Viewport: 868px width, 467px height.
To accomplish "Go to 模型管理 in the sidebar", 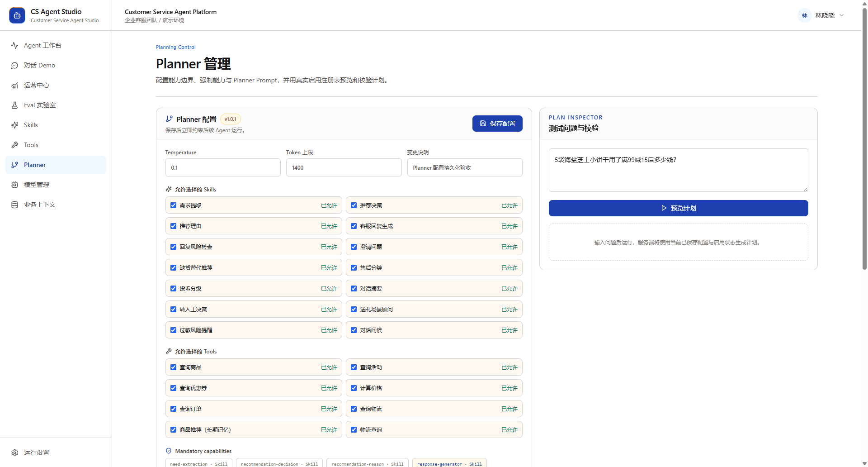I will click(x=56, y=185).
